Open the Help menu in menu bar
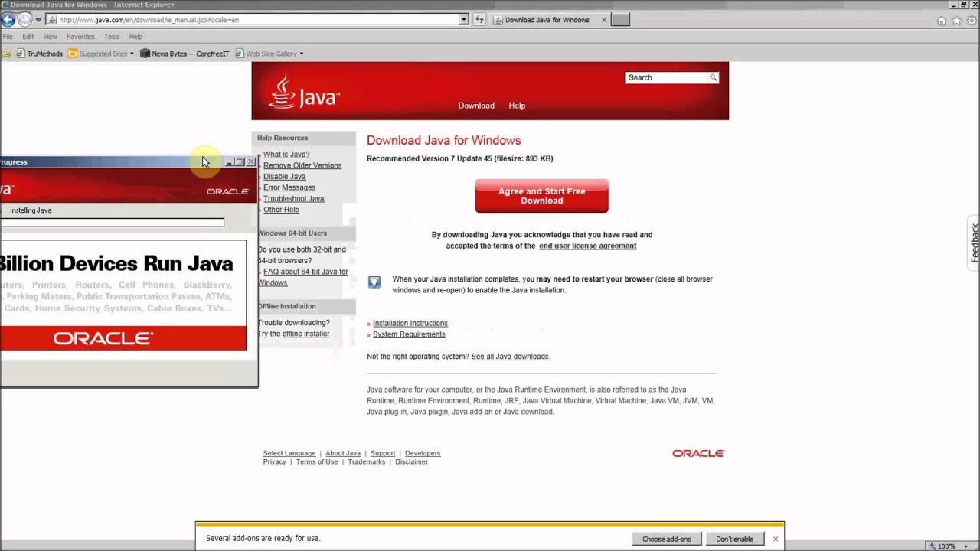This screenshot has width=980, height=551. pyautogui.click(x=136, y=37)
